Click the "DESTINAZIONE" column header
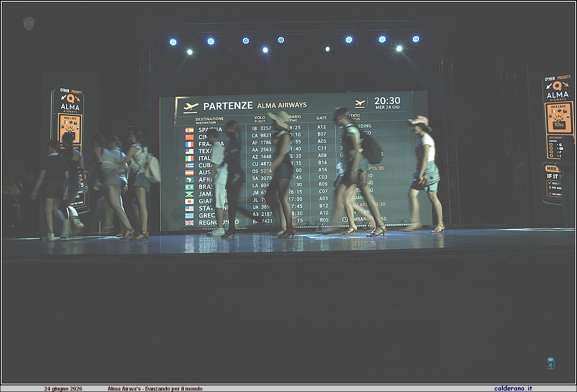 coord(209,119)
